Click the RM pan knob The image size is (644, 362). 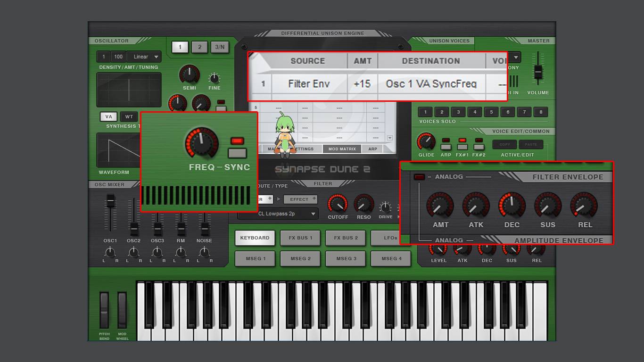pos(181,253)
